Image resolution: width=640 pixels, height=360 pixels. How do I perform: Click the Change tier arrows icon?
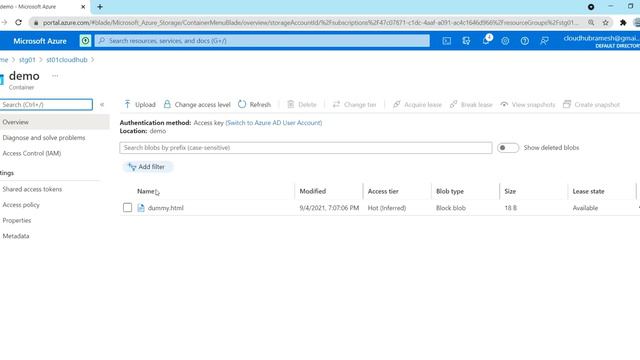point(336,104)
